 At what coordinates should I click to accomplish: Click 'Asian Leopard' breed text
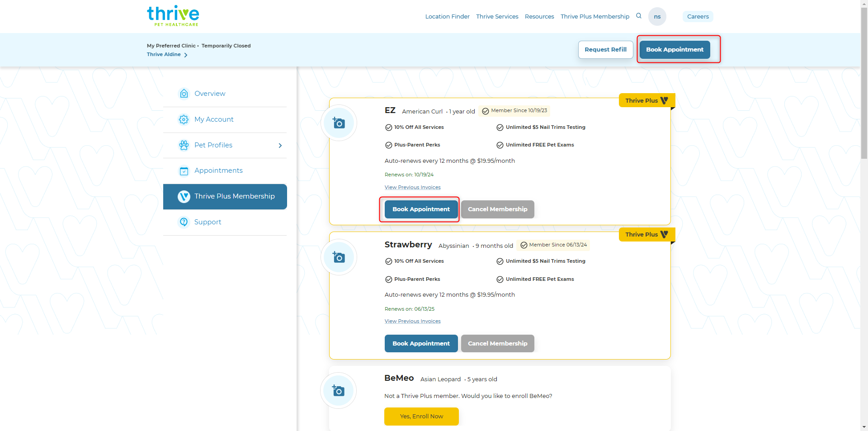click(x=440, y=379)
